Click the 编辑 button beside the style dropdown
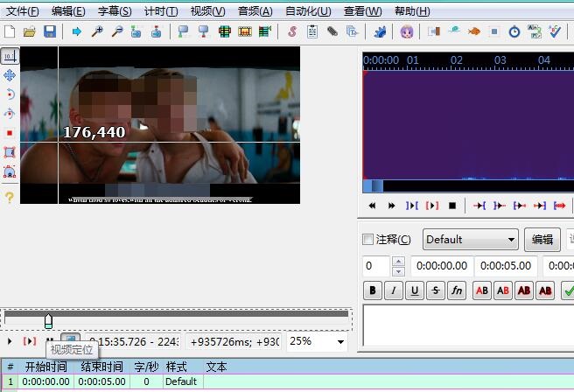574x392 pixels. (x=542, y=240)
